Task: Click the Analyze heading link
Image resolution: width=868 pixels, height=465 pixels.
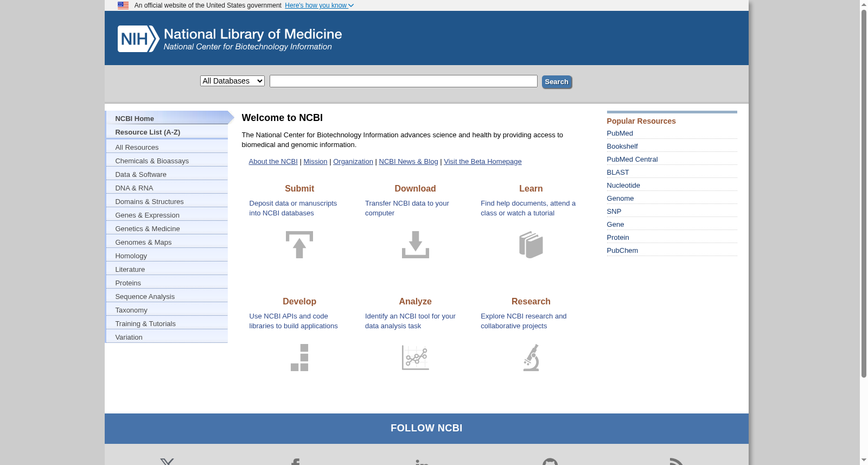Action: (x=416, y=301)
